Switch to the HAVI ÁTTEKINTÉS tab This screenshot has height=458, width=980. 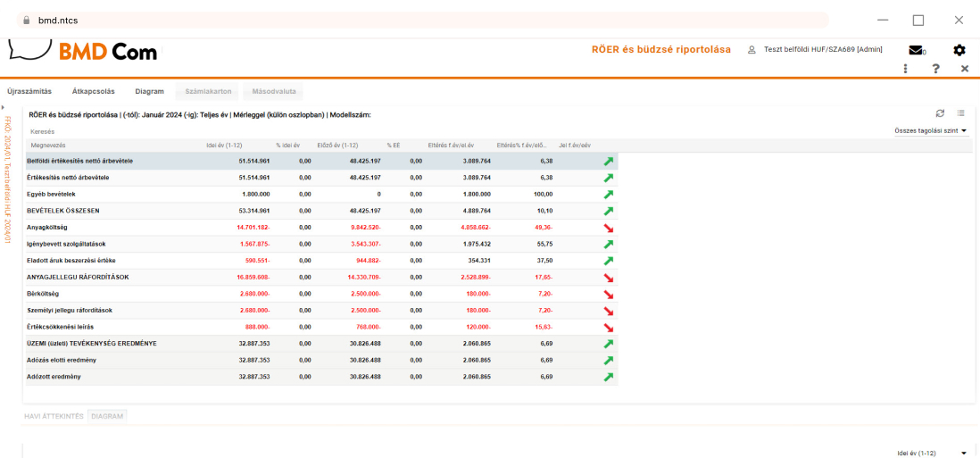coord(54,416)
